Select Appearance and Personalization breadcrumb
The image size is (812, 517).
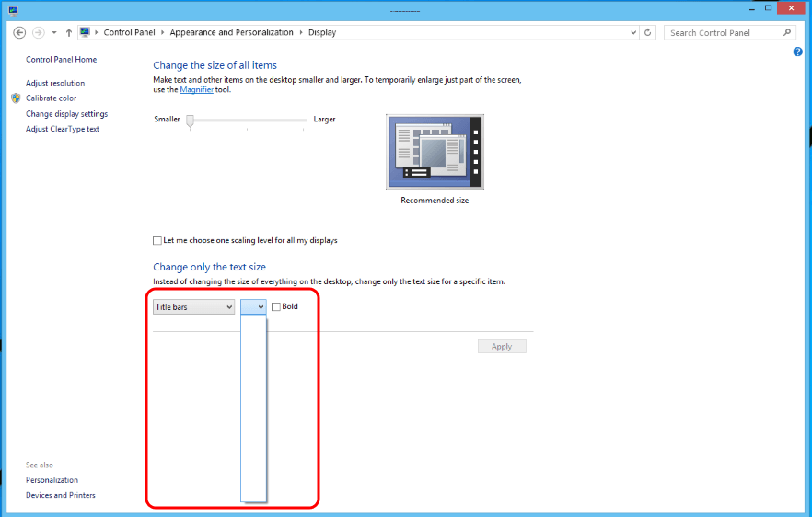231,32
